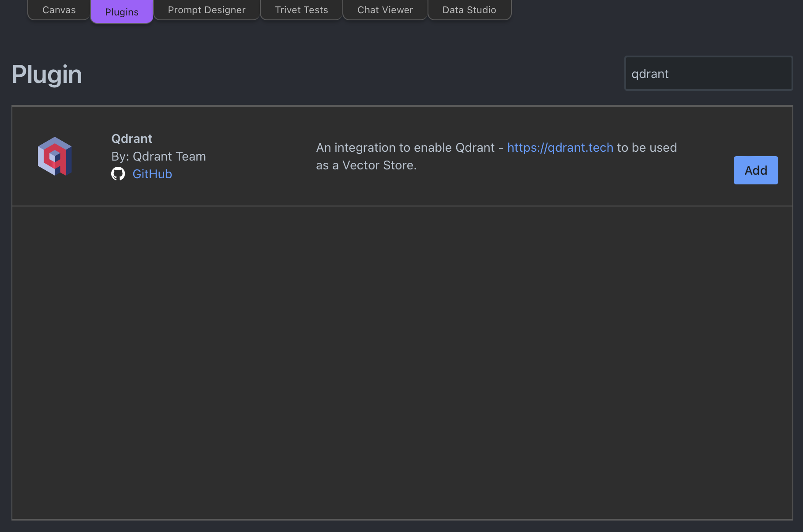Click the By: Qdrant Team author text
This screenshot has height=532, width=803.
click(x=159, y=156)
